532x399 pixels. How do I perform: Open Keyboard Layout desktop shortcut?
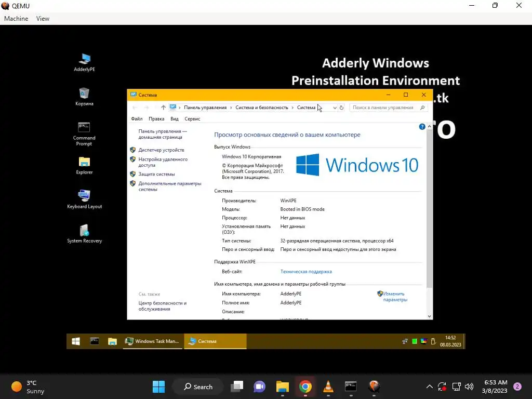coord(84,199)
